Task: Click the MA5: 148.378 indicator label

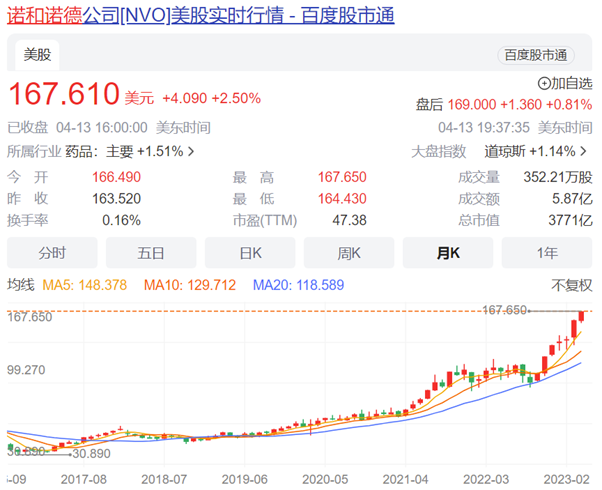Action: 84,285
